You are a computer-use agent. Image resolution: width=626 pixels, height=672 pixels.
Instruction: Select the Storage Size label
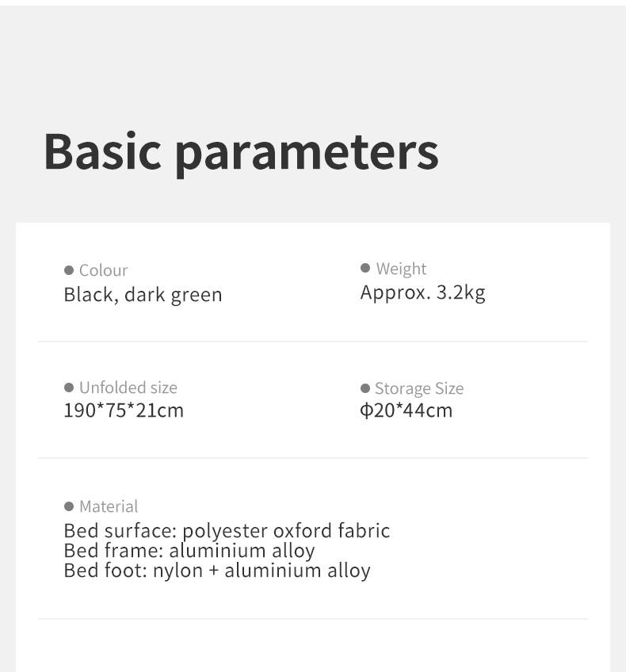418,388
